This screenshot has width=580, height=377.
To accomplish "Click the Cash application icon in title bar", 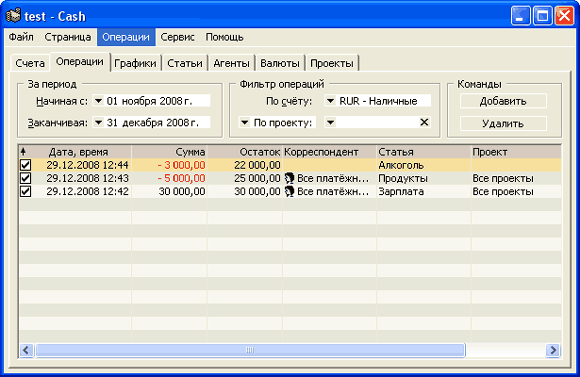I will (x=13, y=16).
